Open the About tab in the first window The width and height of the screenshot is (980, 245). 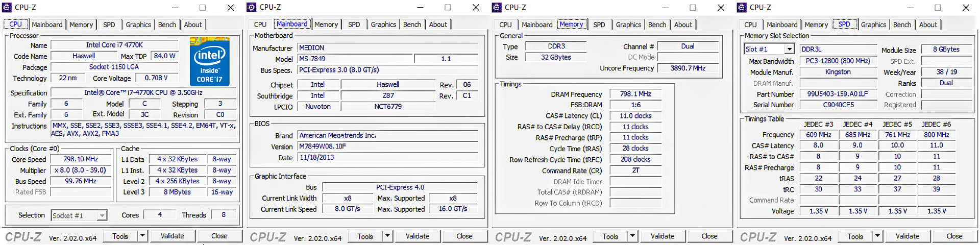click(x=193, y=24)
